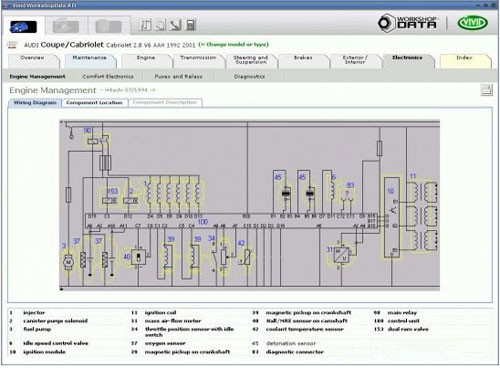Image resolution: width=500 pixels, height=368 pixels.
Task: Select main relay symbol 90 in diagram
Action: click(x=97, y=140)
